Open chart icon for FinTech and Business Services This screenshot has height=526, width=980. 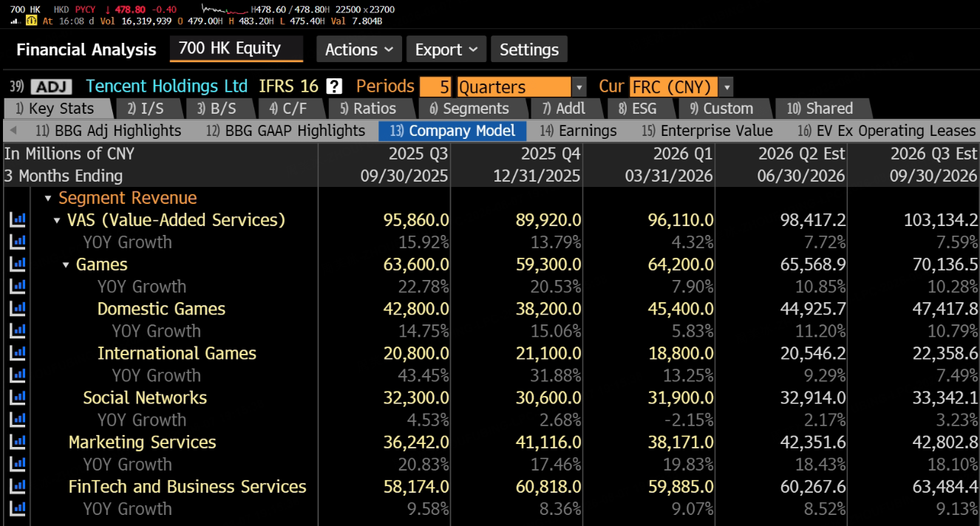16,486
